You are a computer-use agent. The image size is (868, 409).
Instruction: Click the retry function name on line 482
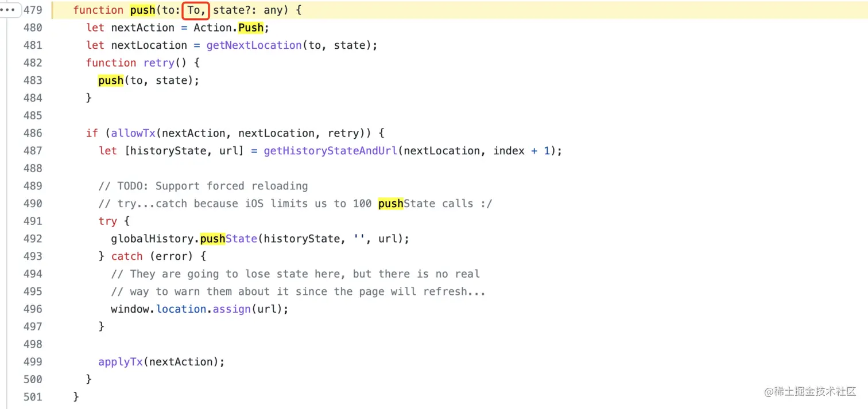[x=158, y=63]
